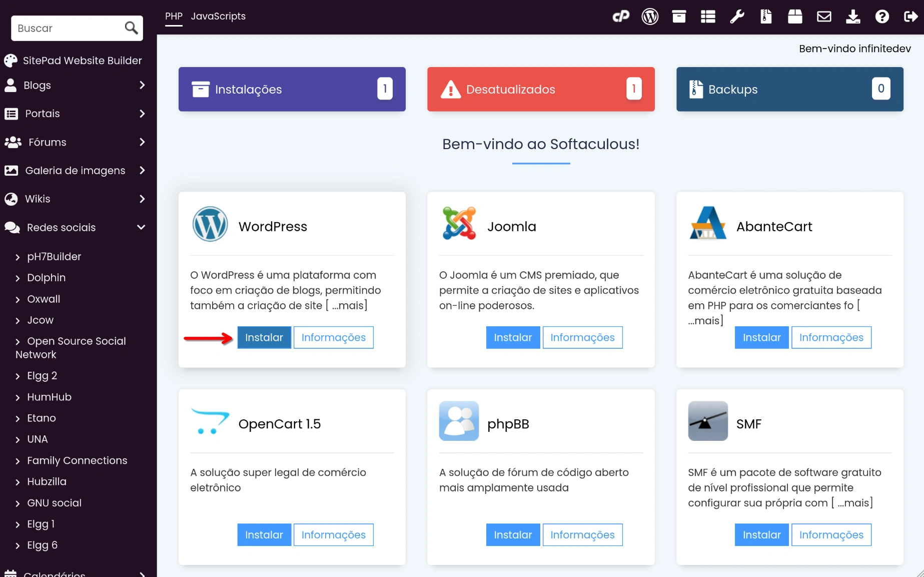Expand the Blogs category in the sidebar
The width and height of the screenshot is (924, 577).
tap(142, 85)
